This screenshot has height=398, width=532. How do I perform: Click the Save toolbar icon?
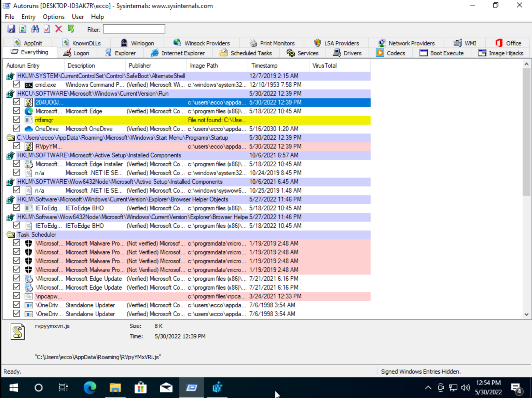pos(11,29)
